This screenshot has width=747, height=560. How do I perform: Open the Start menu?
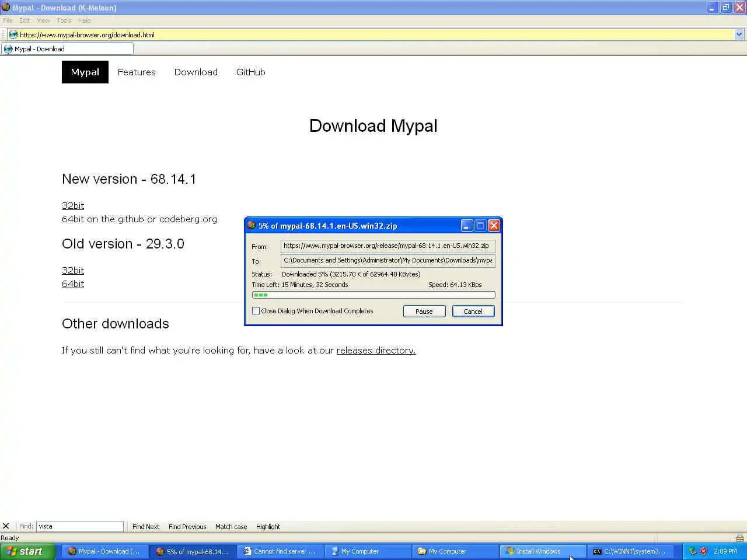[28, 551]
